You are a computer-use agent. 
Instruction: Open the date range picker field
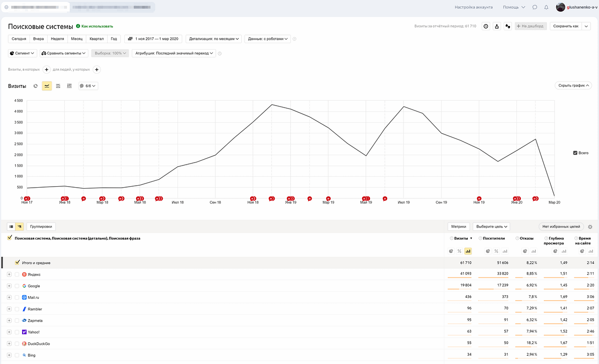click(x=153, y=39)
